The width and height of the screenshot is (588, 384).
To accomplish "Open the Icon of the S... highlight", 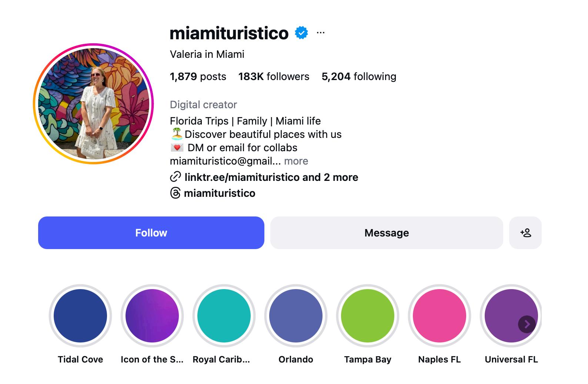I will (152, 316).
